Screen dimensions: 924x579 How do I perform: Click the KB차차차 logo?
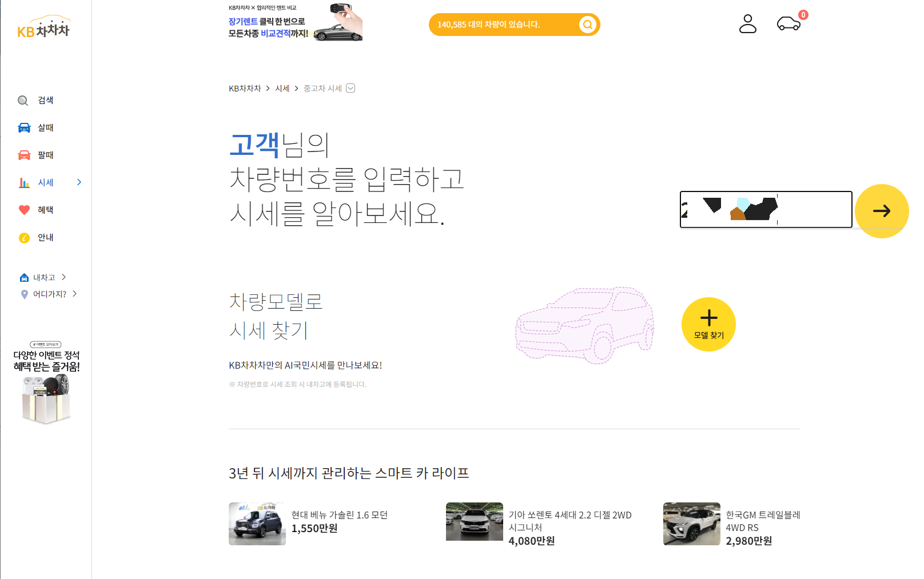coord(44,27)
